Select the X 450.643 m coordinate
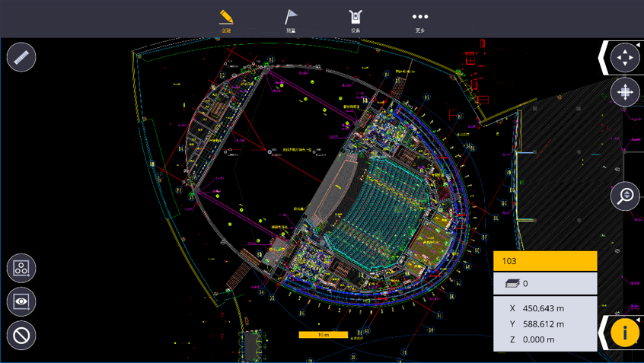Viewport: 644px width, 363px height. coord(537,308)
